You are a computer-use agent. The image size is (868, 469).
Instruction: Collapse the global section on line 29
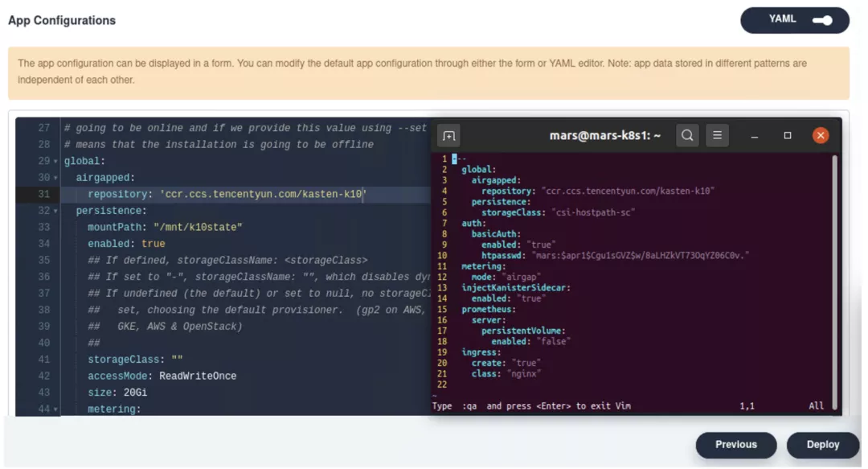pyautogui.click(x=55, y=162)
